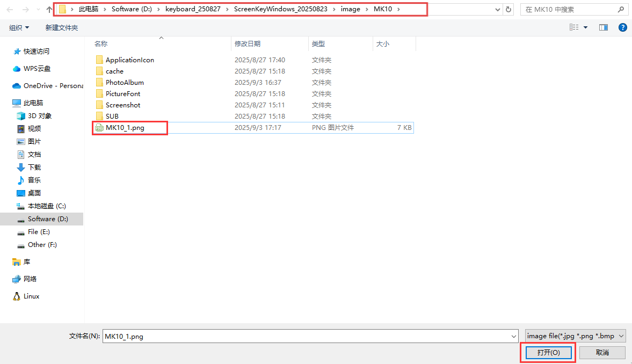This screenshot has width=632, height=364.
Task: Toggle the preview pane icon
Action: 604,27
